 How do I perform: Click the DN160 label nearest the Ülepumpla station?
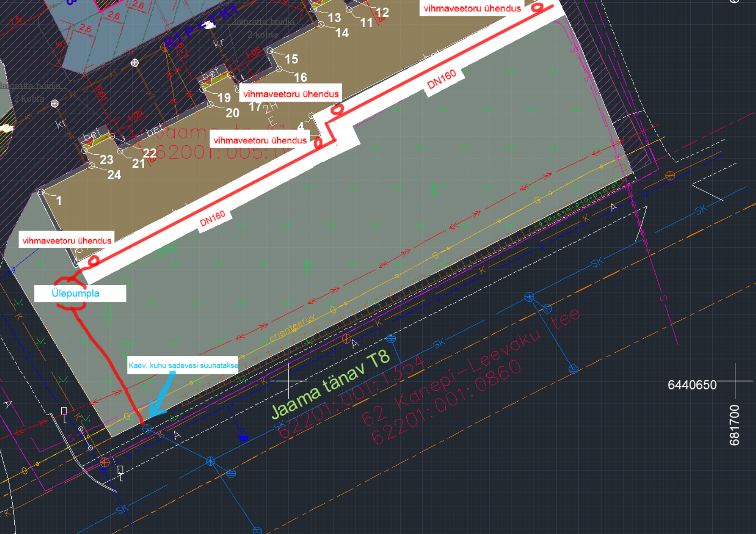point(213,219)
